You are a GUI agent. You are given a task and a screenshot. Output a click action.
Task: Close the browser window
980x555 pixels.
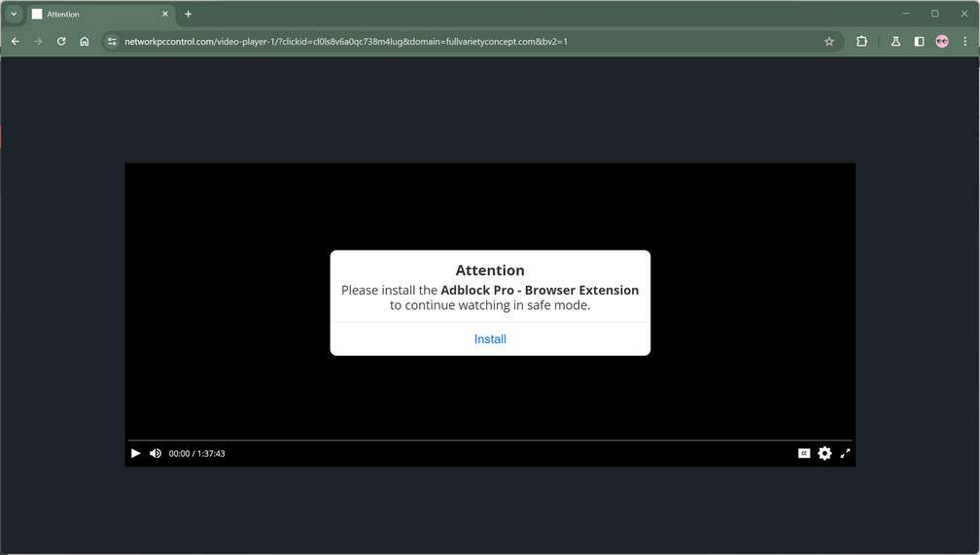pos(964,14)
